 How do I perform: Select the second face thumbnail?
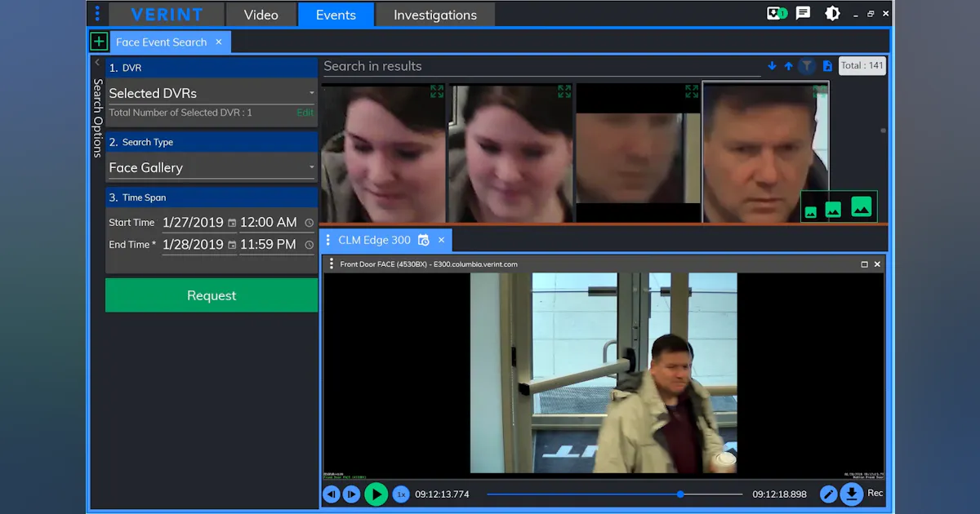point(510,153)
